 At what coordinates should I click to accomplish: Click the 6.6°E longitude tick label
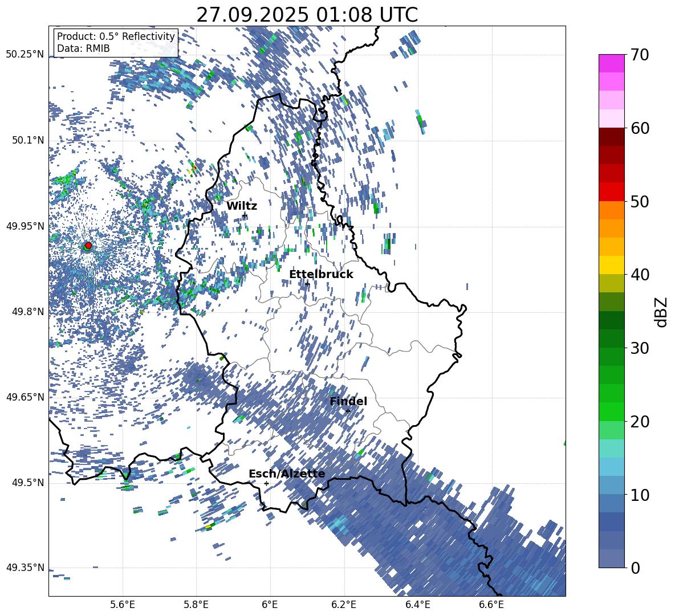(x=491, y=605)
